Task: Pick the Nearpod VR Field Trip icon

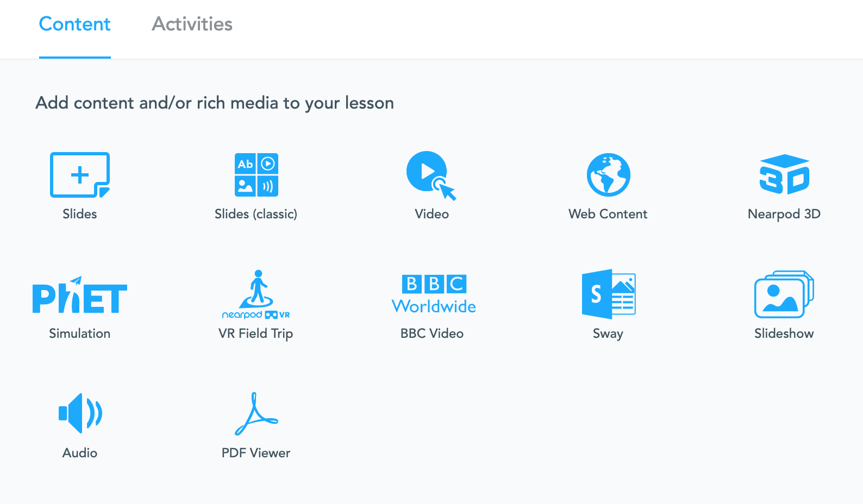Action: 256,294
